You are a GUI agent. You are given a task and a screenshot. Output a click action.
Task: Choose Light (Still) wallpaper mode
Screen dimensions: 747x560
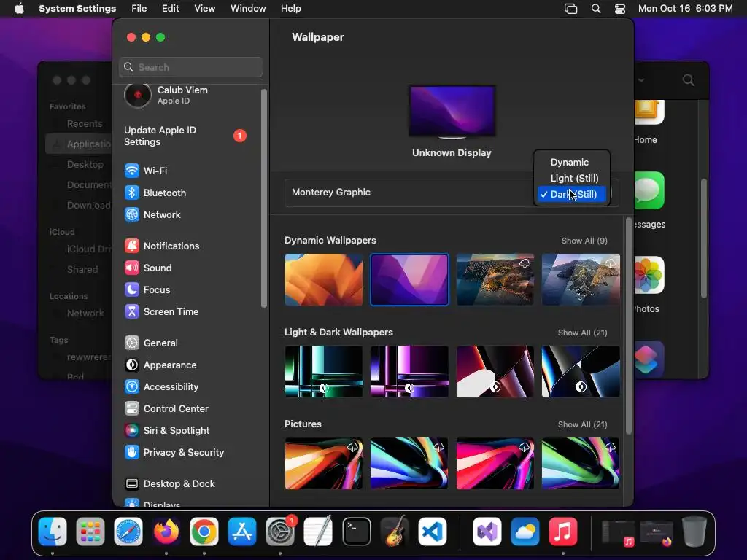572,178
